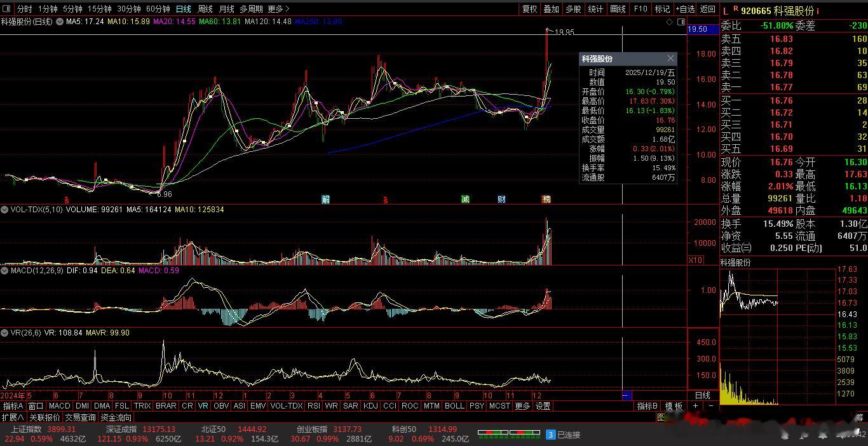Click the X10 volume scale indicator
Viewport: 868px width, 446px height.
(695, 260)
